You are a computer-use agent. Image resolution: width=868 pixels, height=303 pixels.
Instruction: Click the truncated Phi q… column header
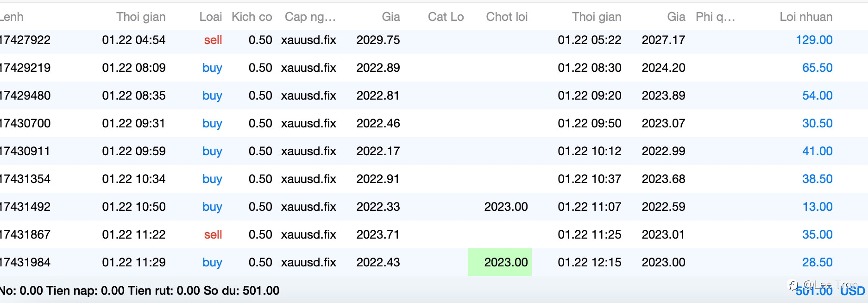click(715, 17)
